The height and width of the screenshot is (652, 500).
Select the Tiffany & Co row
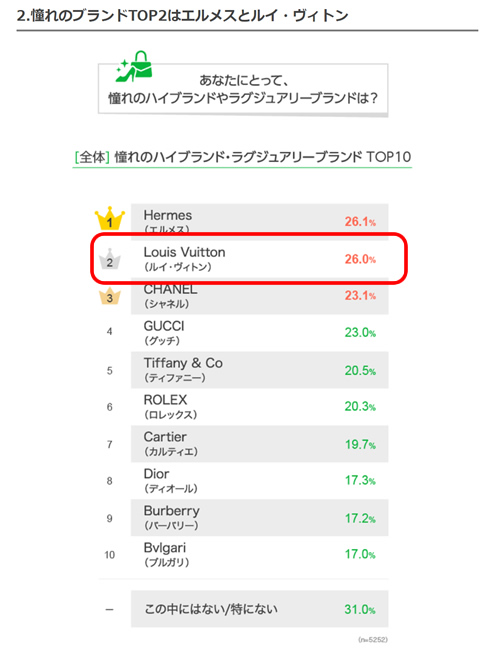pyautogui.click(x=260, y=370)
